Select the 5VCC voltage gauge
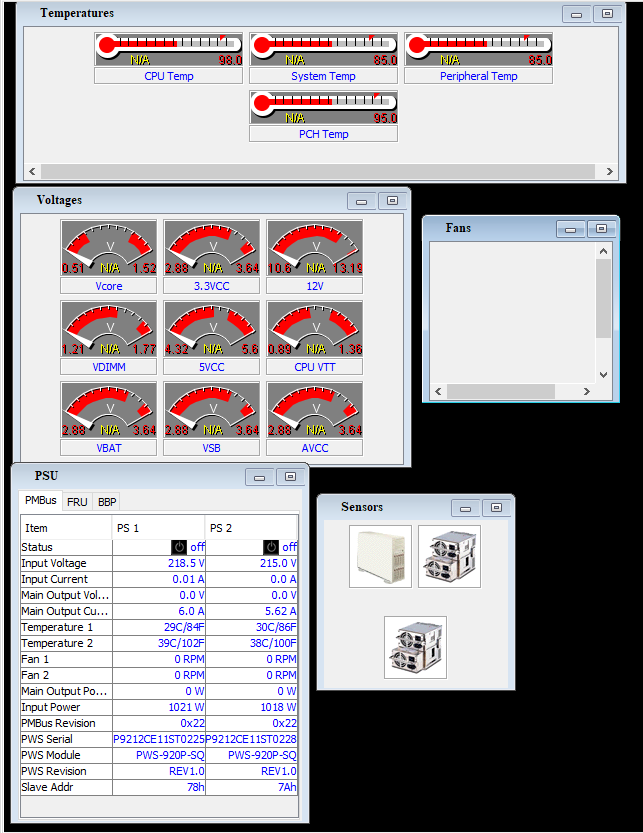 211,328
